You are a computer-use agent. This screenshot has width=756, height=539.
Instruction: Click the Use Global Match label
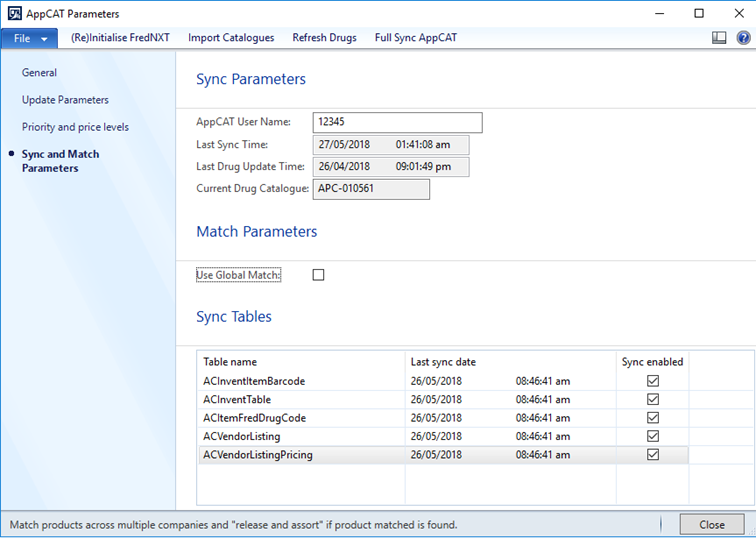[238, 275]
